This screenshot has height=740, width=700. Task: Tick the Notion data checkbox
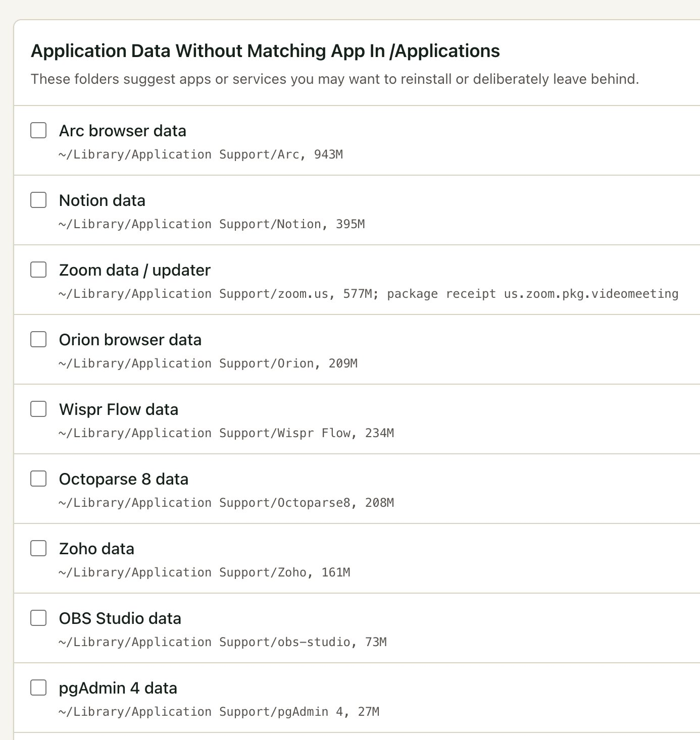[x=38, y=200]
